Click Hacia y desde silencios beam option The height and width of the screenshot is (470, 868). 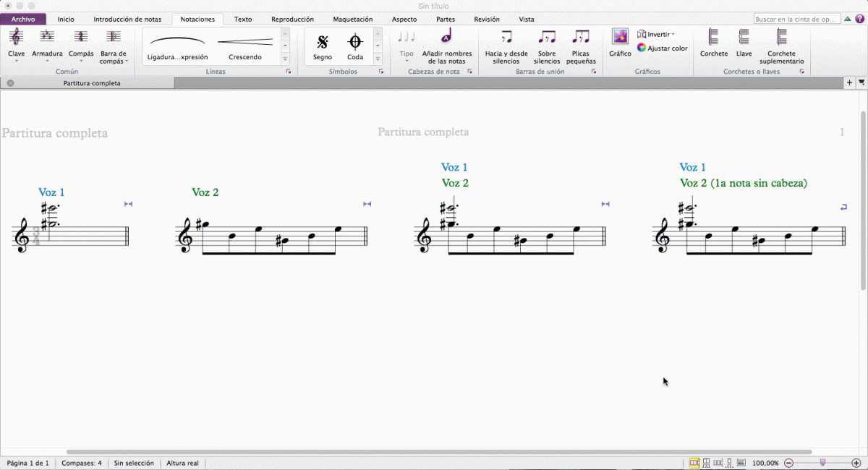506,46
